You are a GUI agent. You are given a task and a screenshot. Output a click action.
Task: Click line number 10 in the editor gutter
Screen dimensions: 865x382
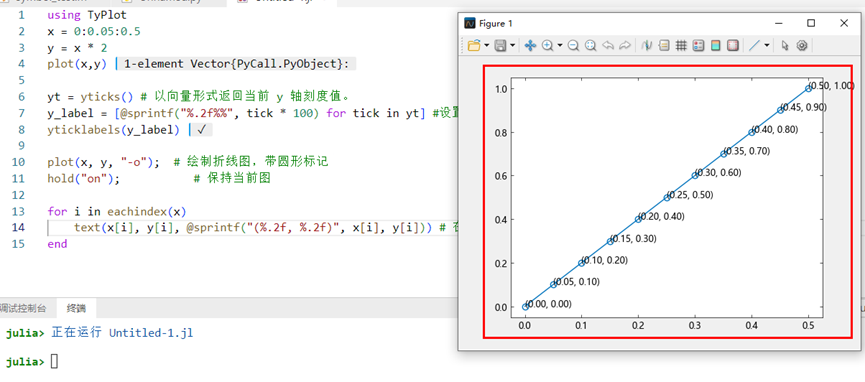tap(18, 162)
